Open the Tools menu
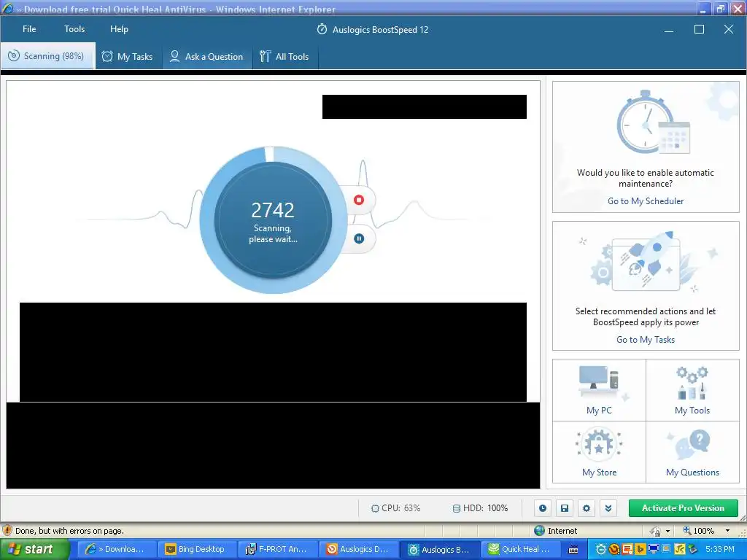This screenshot has height=560, width=747. pyautogui.click(x=74, y=29)
